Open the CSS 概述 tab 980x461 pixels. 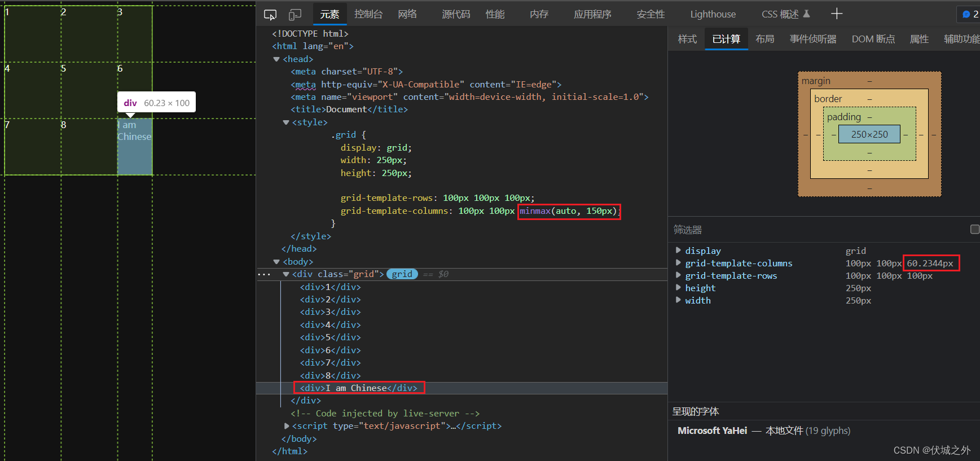point(785,14)
